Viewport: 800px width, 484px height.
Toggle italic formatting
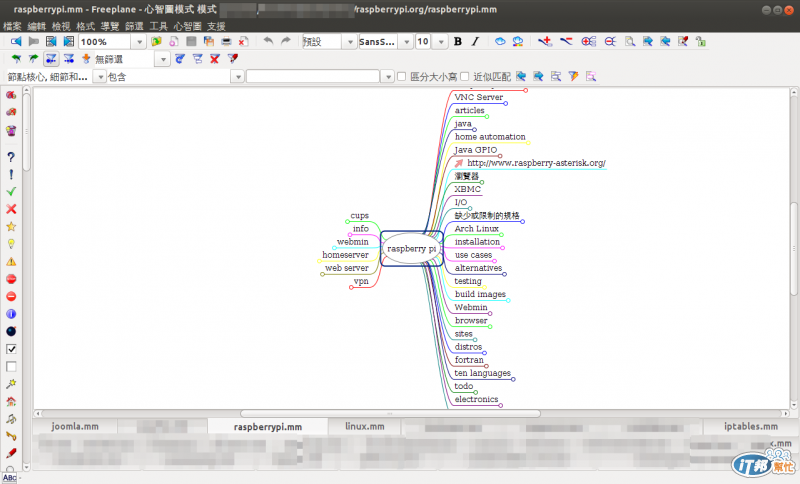(x=475, y=41)
